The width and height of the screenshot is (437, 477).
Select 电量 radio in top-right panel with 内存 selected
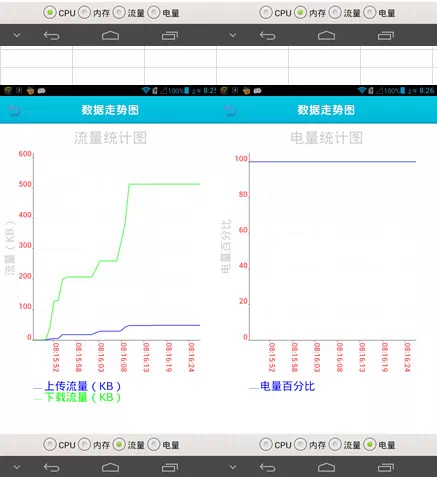[370, 13]
